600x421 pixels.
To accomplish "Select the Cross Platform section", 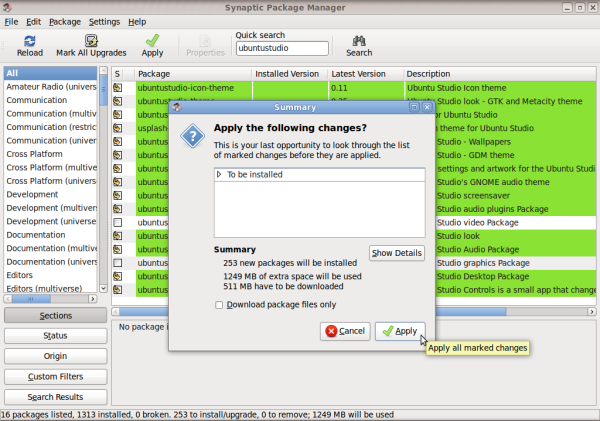I will (x=51, y=154).
